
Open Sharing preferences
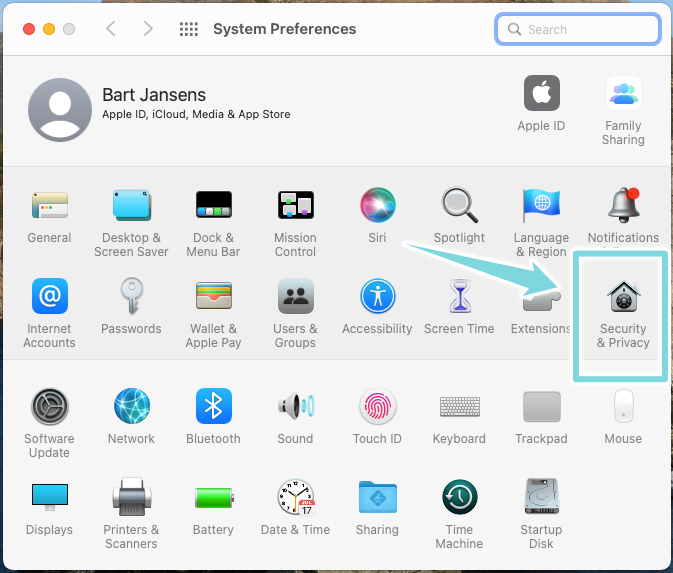(x=378, y=497)
